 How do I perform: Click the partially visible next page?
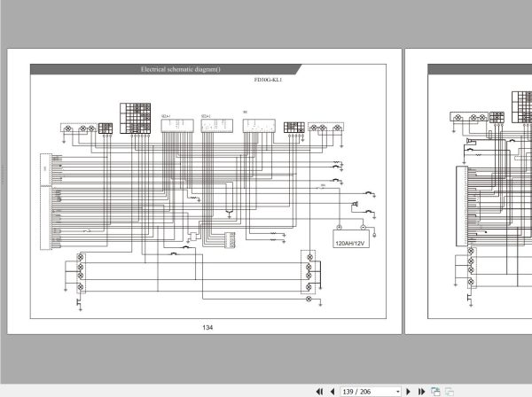click(x=468, y=191)
